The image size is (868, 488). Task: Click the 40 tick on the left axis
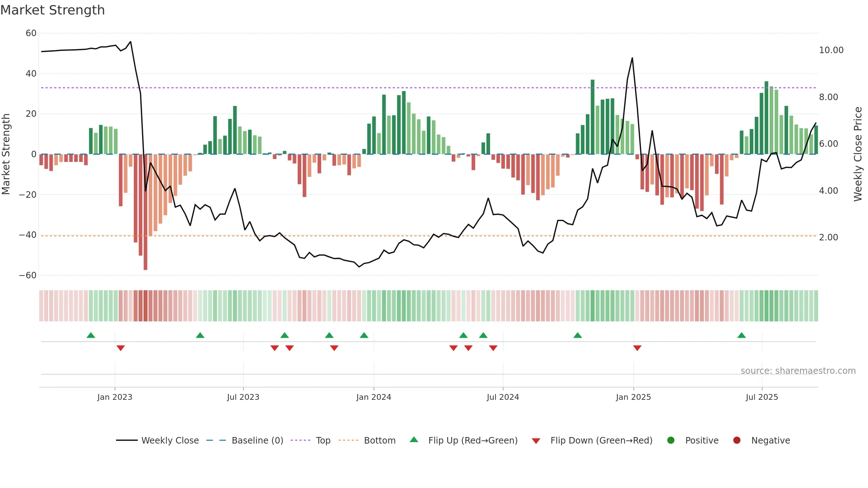click(x=31, y=73)
